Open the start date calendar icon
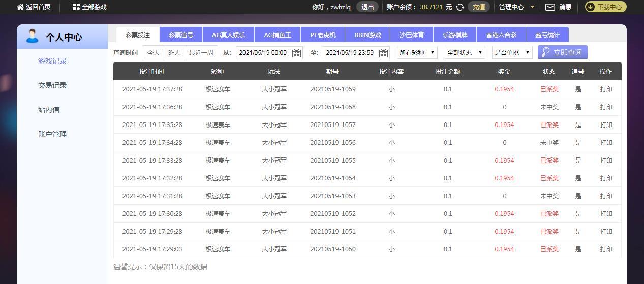The image size is (644, 284). [296, 53]
